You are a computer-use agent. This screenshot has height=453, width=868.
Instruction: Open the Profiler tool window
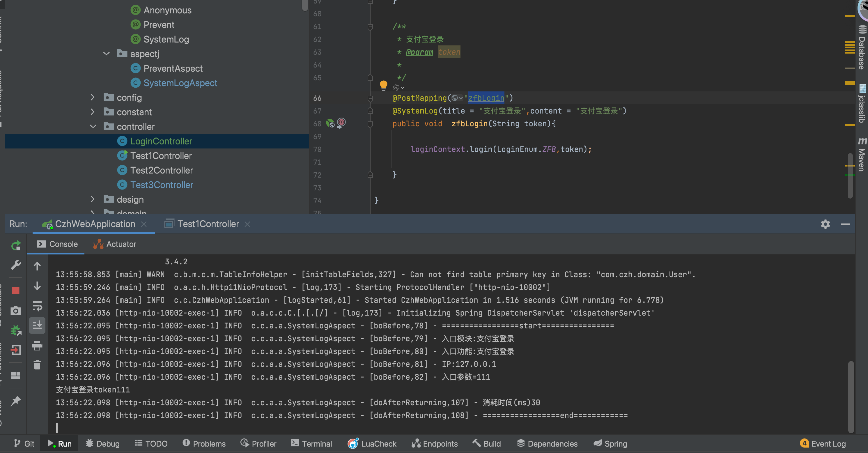[258, 444]
